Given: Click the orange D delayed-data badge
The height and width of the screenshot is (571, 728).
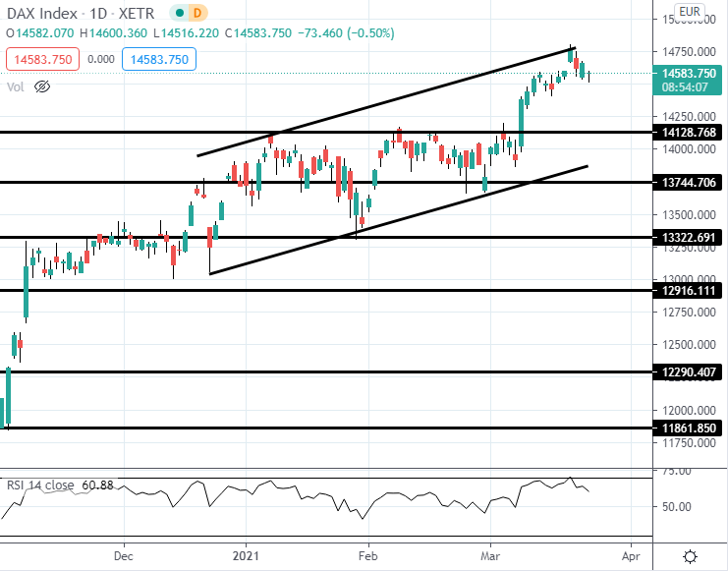Looking at the screenshot, I should pyautogui.click(x=197, y=13).
